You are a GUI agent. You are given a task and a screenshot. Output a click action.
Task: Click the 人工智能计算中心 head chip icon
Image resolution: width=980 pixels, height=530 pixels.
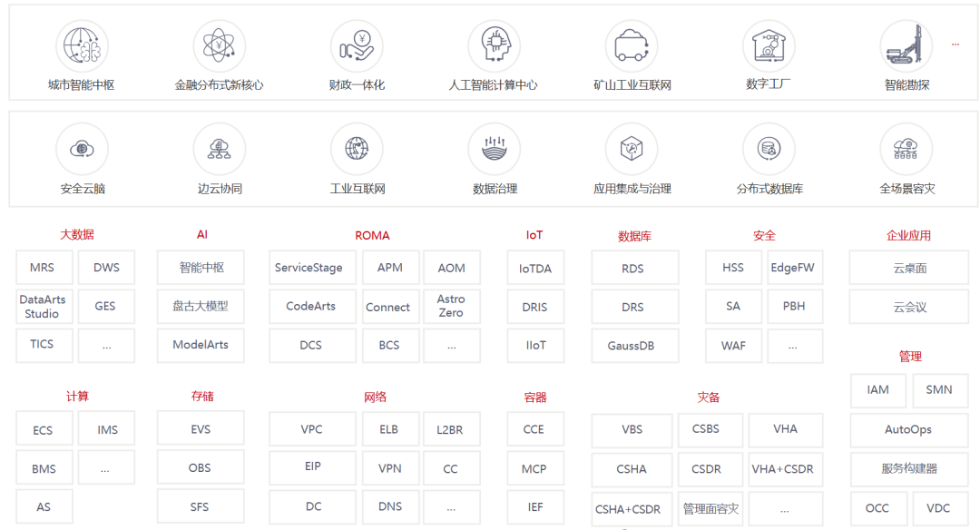(494, 45)
